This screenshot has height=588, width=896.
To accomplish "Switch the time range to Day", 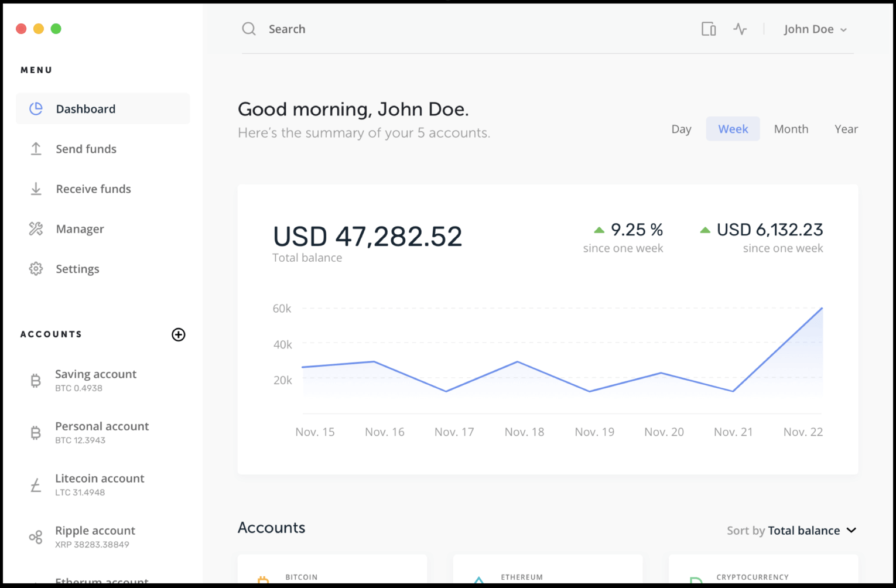I will pyautogui.click(x=681, y=129).
